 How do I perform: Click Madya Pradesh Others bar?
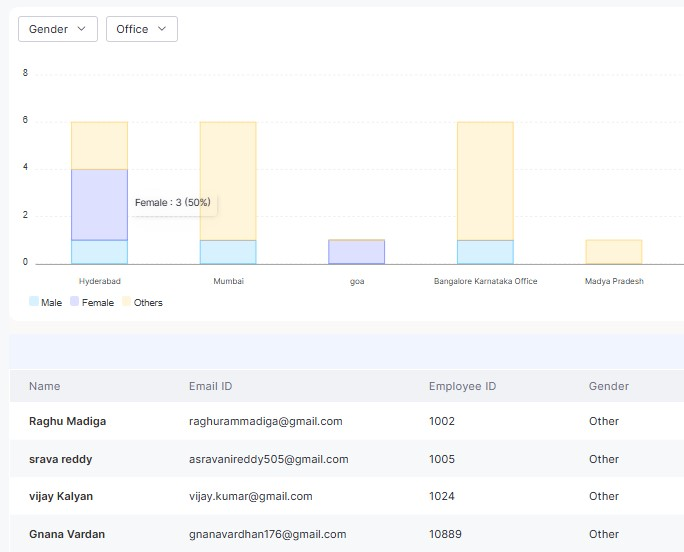(x=614, y=252)
